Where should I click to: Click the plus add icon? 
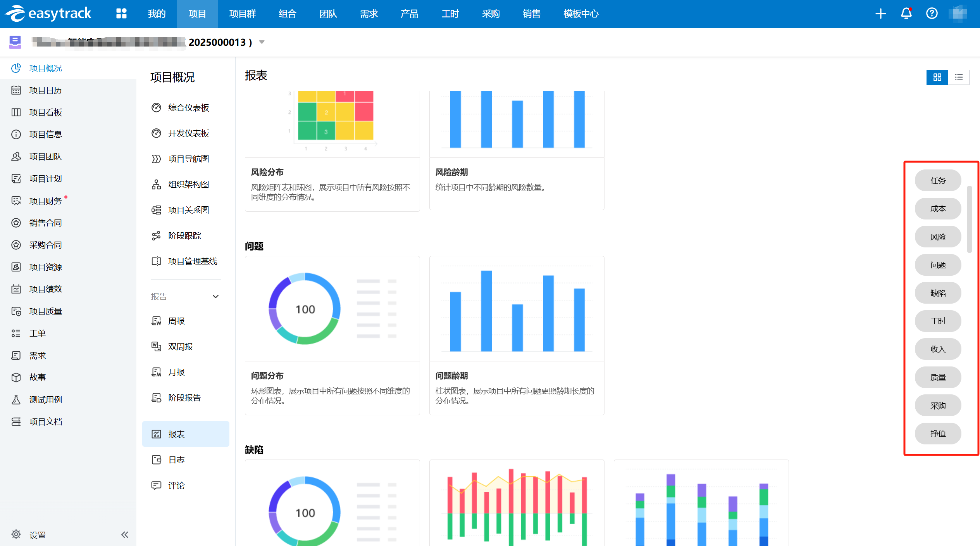(880, 14)
